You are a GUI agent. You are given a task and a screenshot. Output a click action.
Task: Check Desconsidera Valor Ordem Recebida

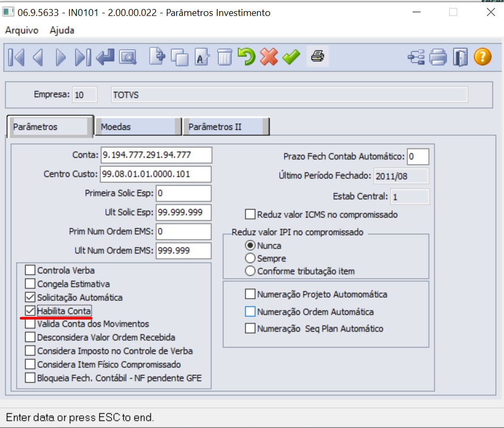coord(30,337)
